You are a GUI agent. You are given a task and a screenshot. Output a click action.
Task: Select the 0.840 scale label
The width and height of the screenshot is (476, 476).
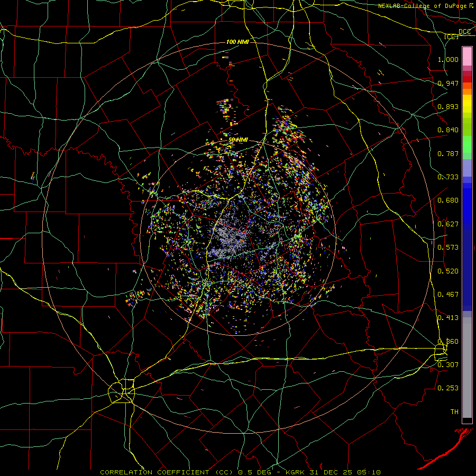448,130
